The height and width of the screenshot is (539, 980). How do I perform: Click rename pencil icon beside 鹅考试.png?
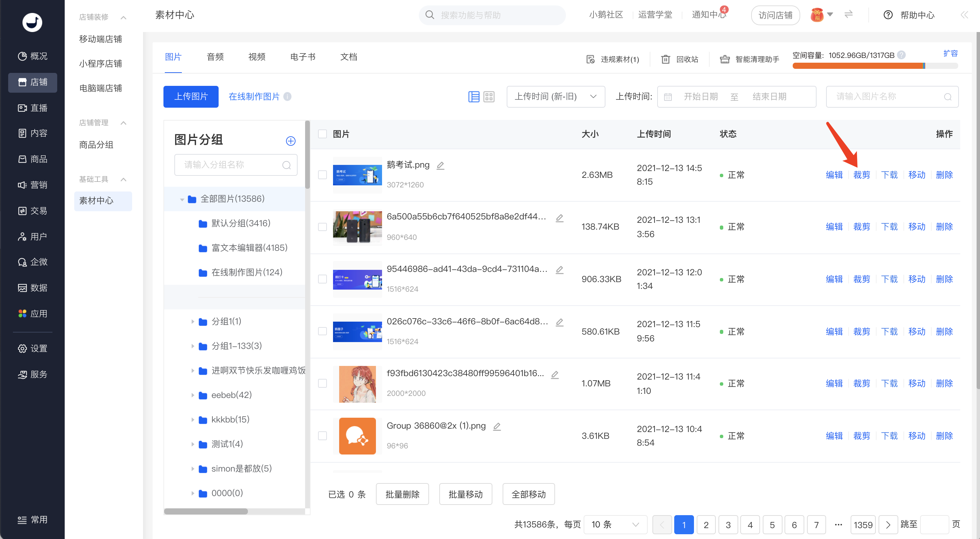441,166
